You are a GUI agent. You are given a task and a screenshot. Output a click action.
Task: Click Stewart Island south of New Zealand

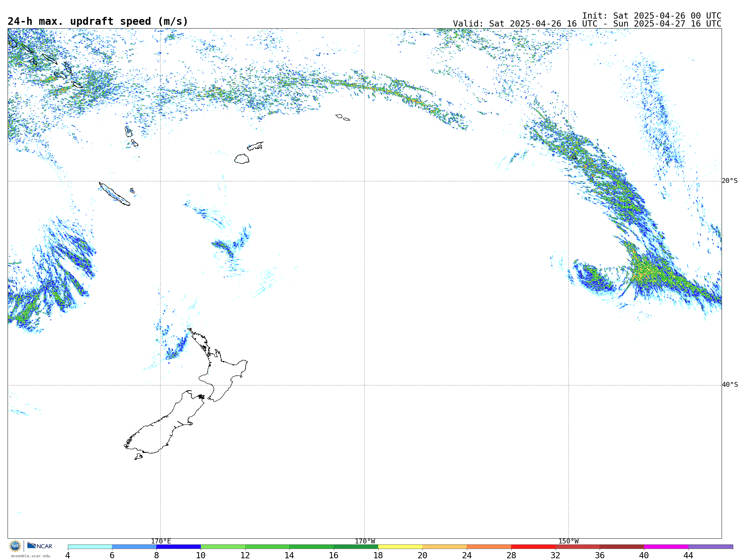138,457
